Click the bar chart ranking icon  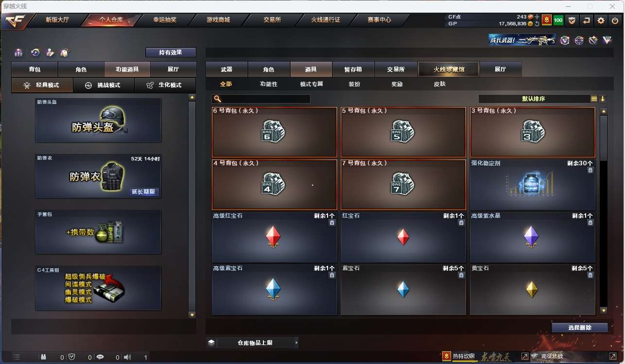pos(18,52)
